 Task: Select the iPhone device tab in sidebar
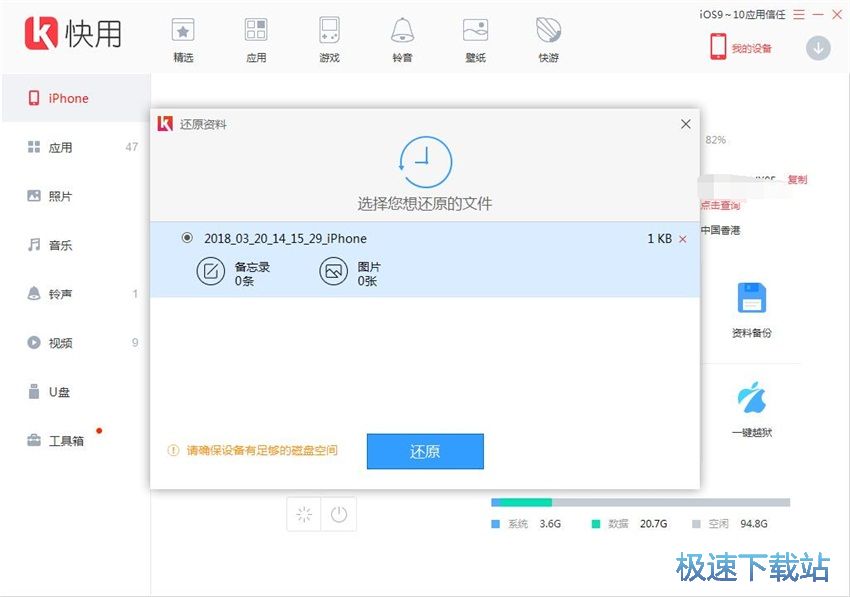pyautogui.click(x=76, y=98)
